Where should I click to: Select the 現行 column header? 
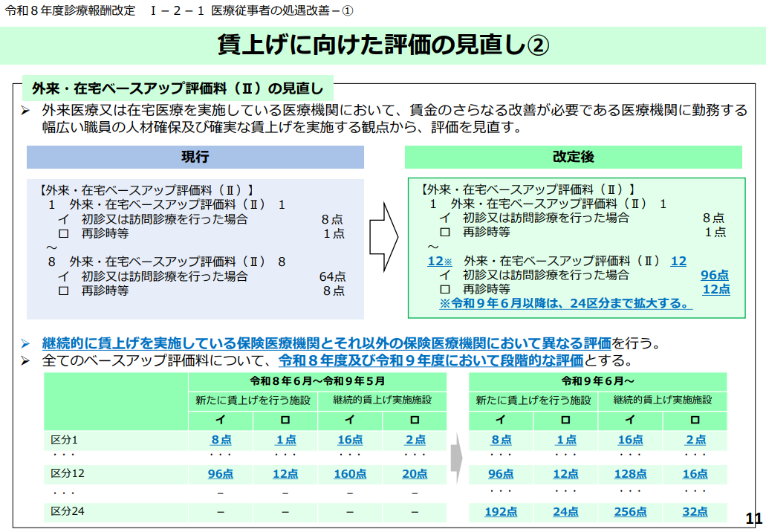(195, 157)
